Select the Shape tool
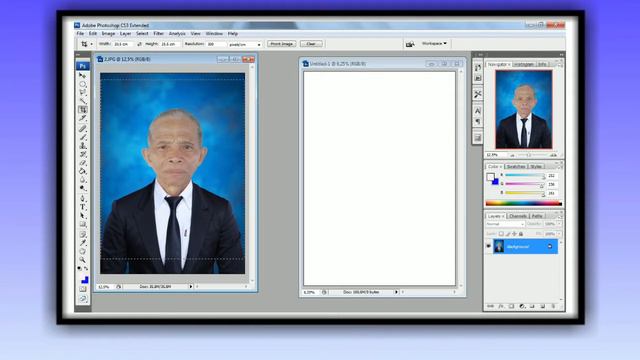The width and height of the screenshot is (640, 360). (82, 224)
